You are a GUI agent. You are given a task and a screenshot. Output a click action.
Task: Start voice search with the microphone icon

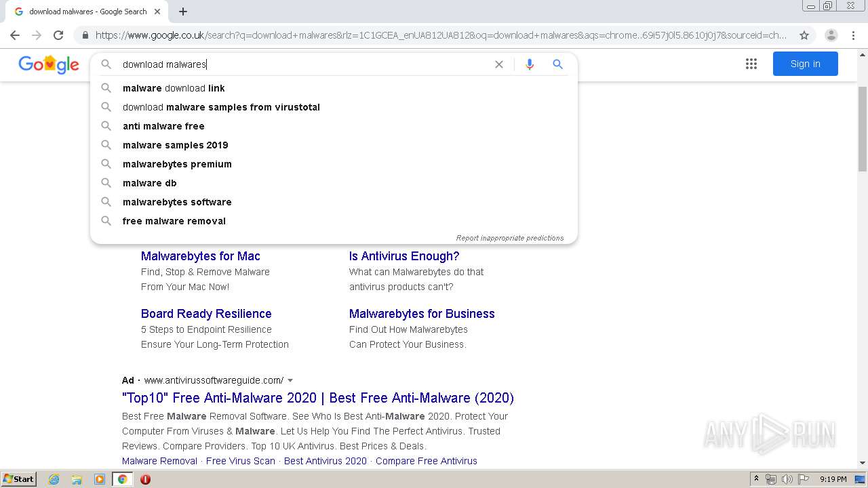530,64
